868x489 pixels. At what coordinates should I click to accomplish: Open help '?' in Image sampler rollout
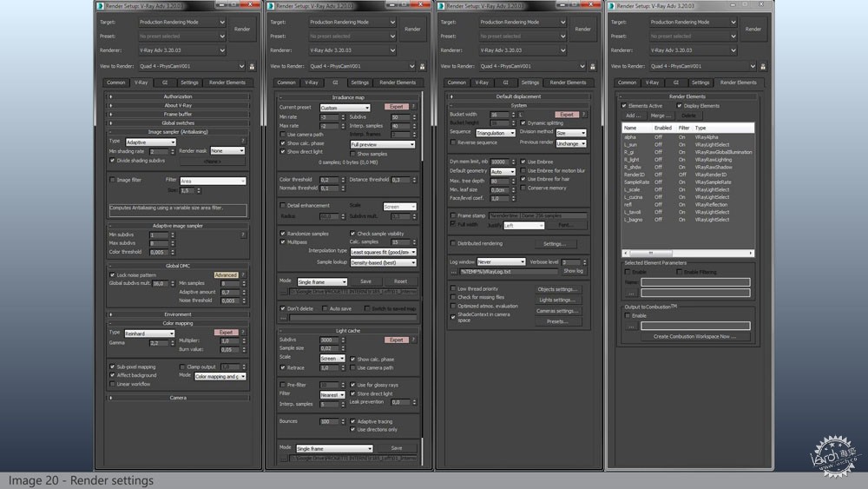click(x=242, y=142)
